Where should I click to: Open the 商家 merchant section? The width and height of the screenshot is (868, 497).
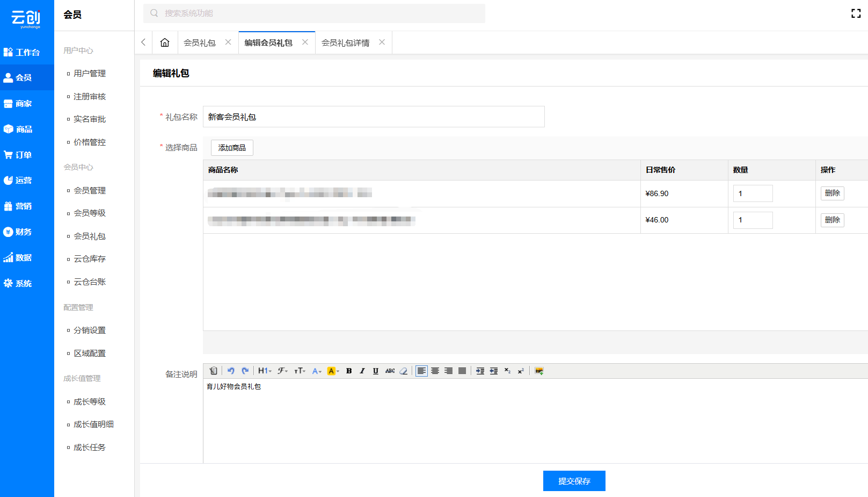click(x=27, y=103)
